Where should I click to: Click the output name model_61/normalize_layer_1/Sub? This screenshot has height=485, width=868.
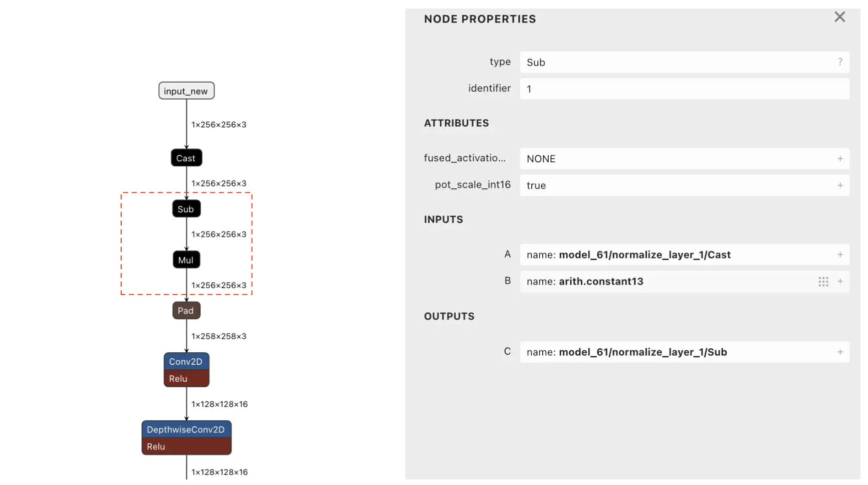(x=642, y=352)
